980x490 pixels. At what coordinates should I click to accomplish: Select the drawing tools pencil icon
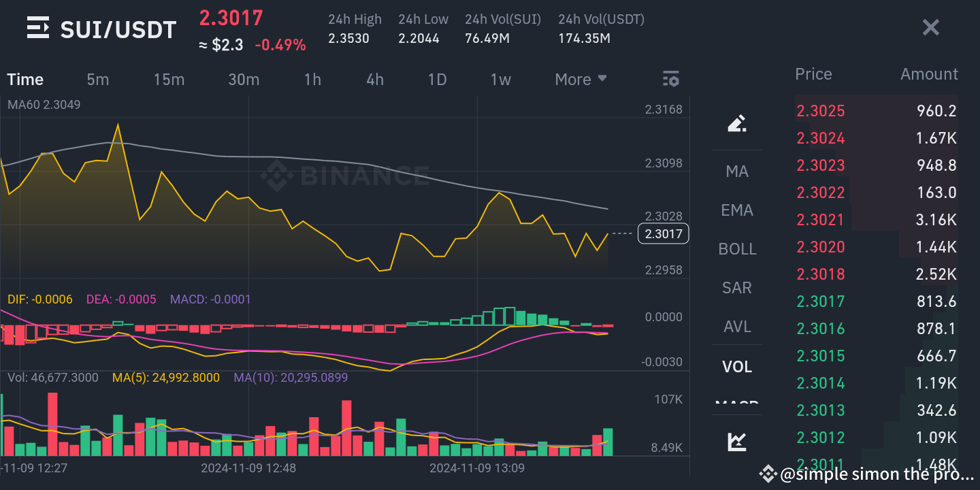pyautogui.click(x=737, y=122)
